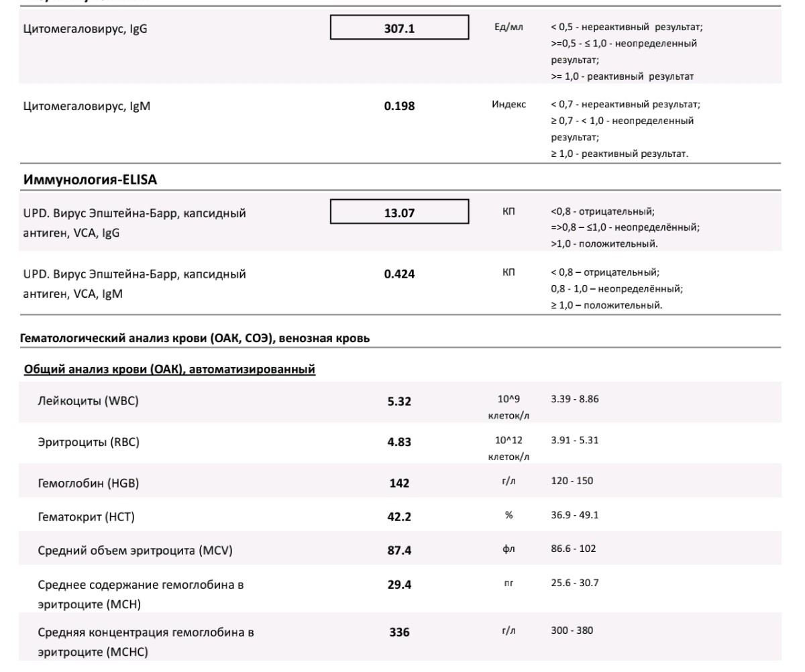
Task: Select the hemoglobin value 142
Action: coord(399,484)
